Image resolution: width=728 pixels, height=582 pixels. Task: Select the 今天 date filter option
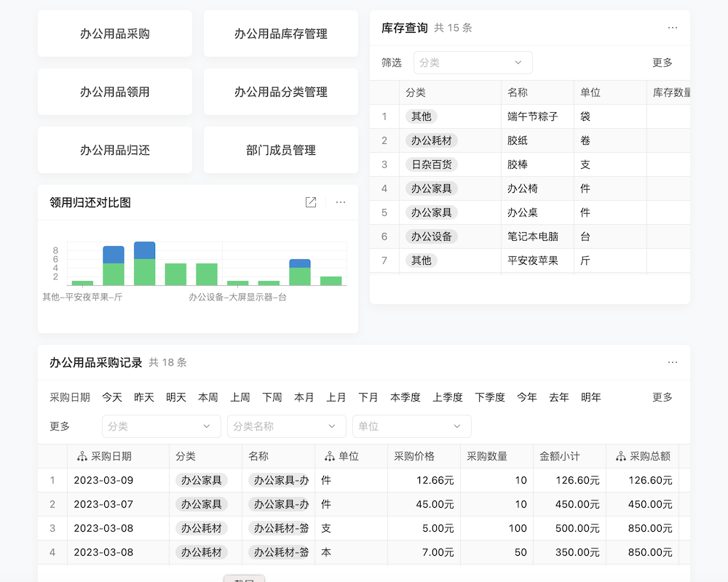111,397
